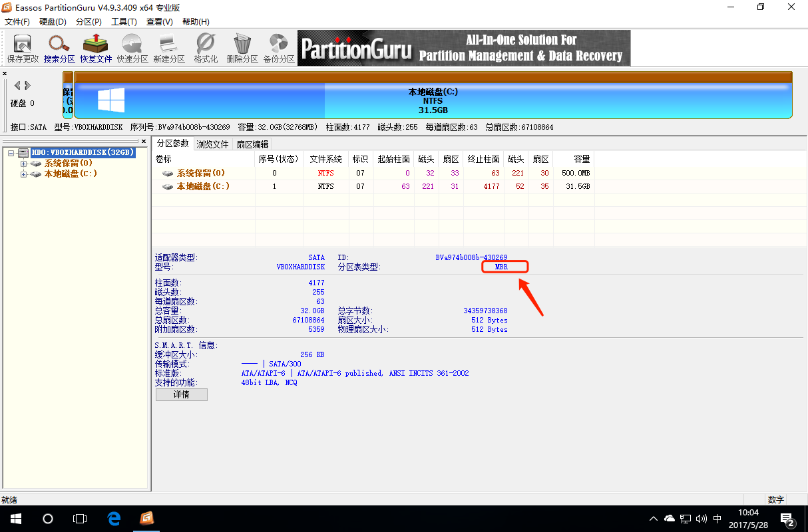Viewport: 808px width, 532px height.
Task: Click the 数字 indicator in status bar
Action: 775,499
